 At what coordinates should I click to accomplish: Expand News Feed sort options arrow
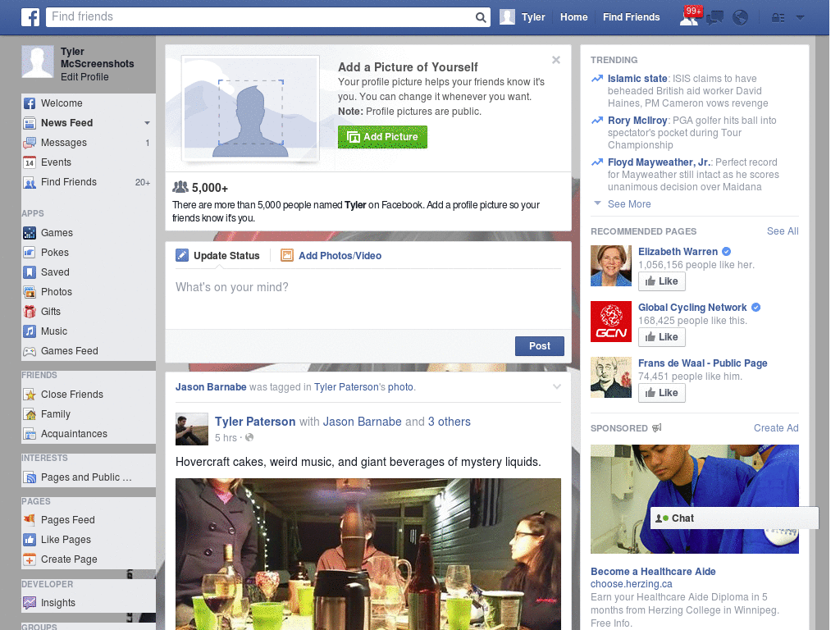click(x=147, y=123)
